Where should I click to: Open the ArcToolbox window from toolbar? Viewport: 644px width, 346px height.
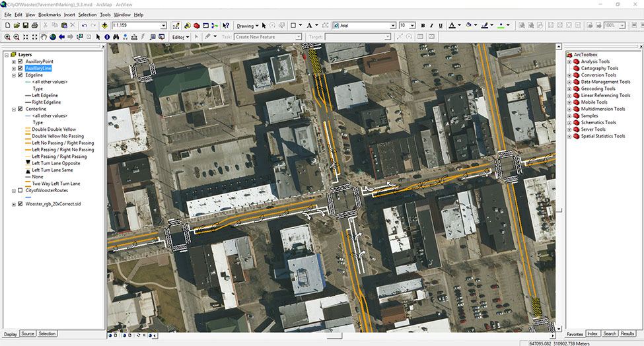pyautogui.click(x=197, y=26)
